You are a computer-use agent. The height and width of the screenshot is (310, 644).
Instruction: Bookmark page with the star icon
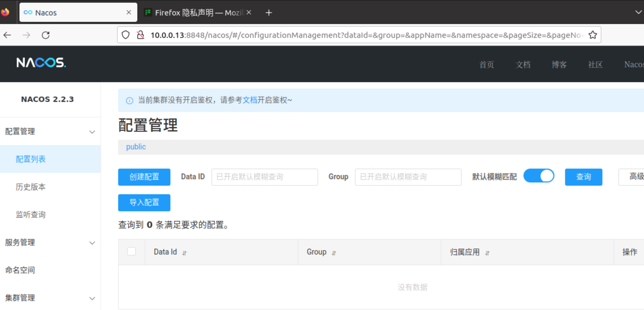[593, 35]
